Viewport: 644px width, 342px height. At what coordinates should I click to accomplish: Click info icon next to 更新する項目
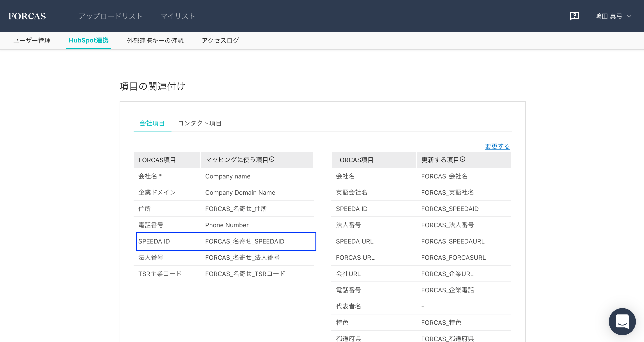[463, 159]
